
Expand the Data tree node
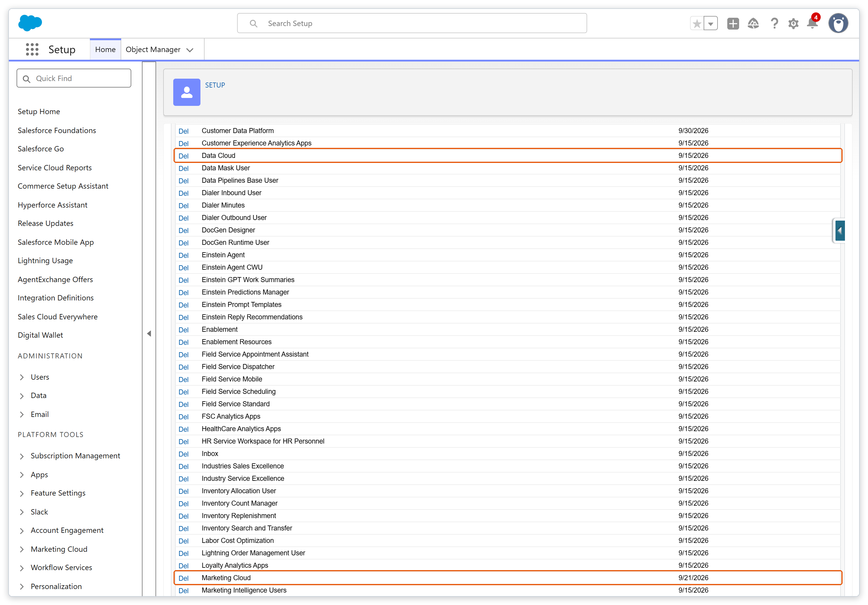[x=22, y=396]
